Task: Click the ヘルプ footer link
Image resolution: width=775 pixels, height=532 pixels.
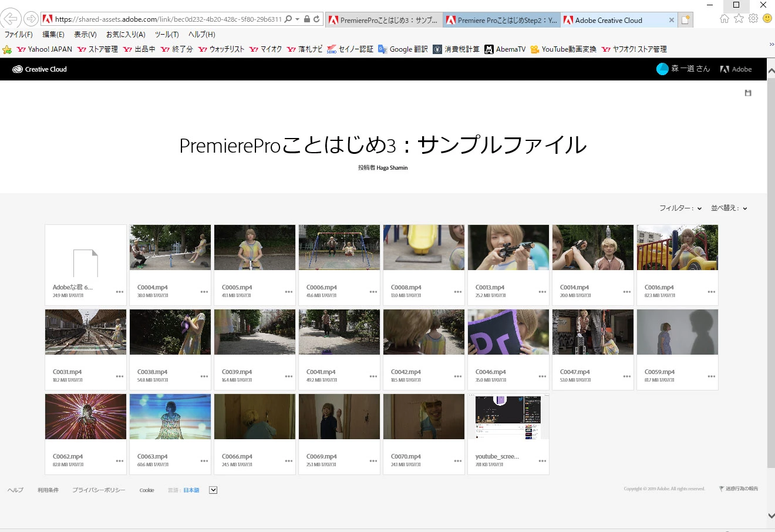Action: (15, 490)
